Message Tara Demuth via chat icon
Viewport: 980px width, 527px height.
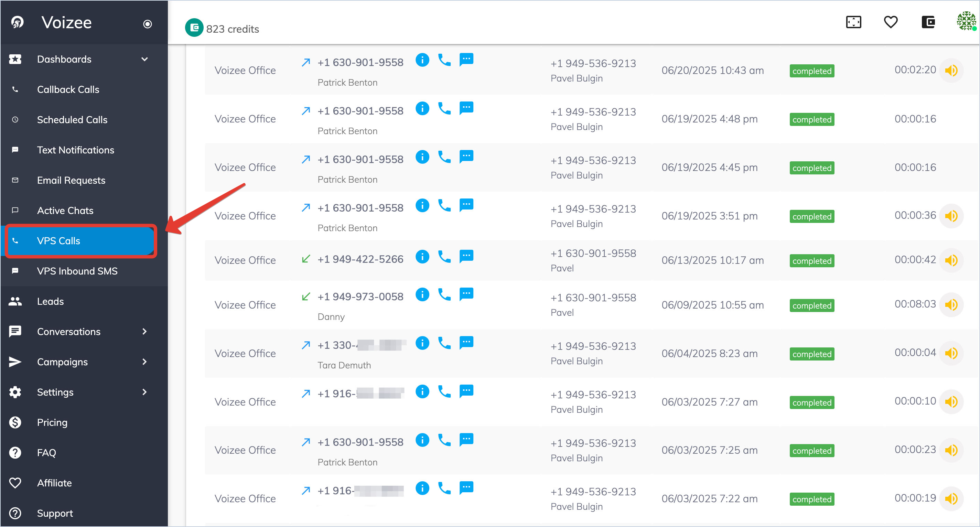click(466, 343)
